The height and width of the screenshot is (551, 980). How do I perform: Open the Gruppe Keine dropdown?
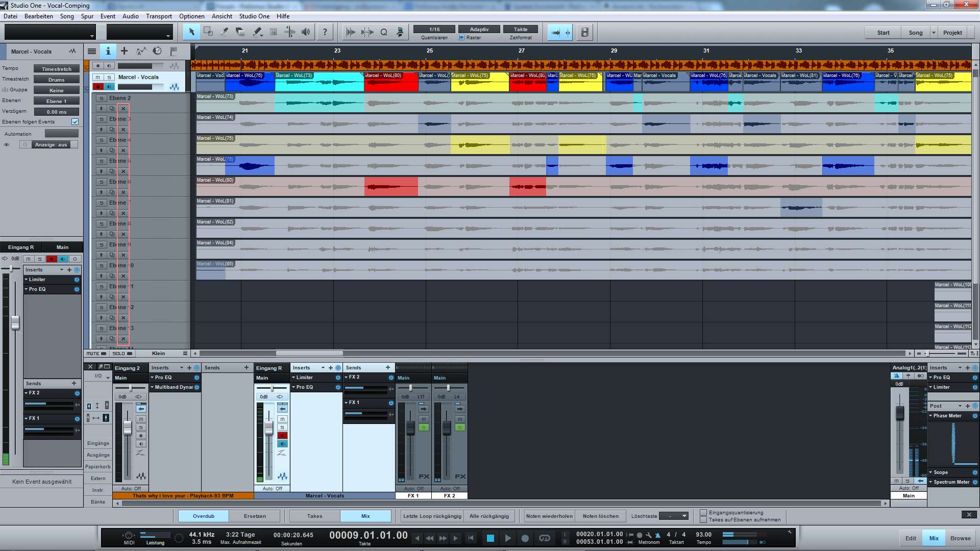tap(57, 90)
